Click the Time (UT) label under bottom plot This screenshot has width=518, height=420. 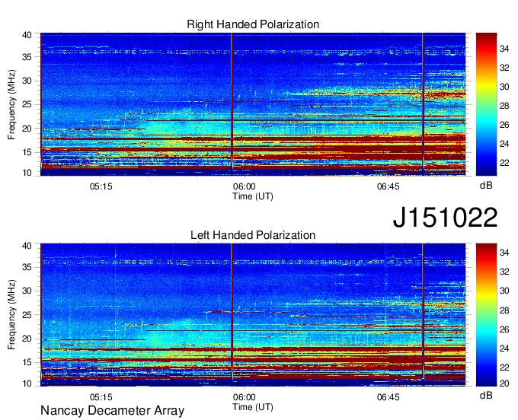[253, 407]
